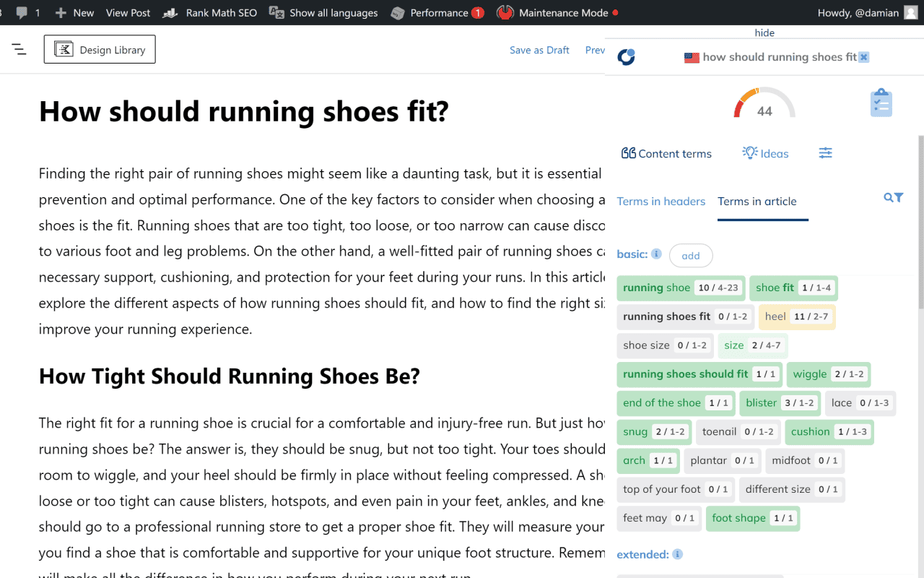
Task: Open Rank Math SEO menu icon
Action: point(170,12)
